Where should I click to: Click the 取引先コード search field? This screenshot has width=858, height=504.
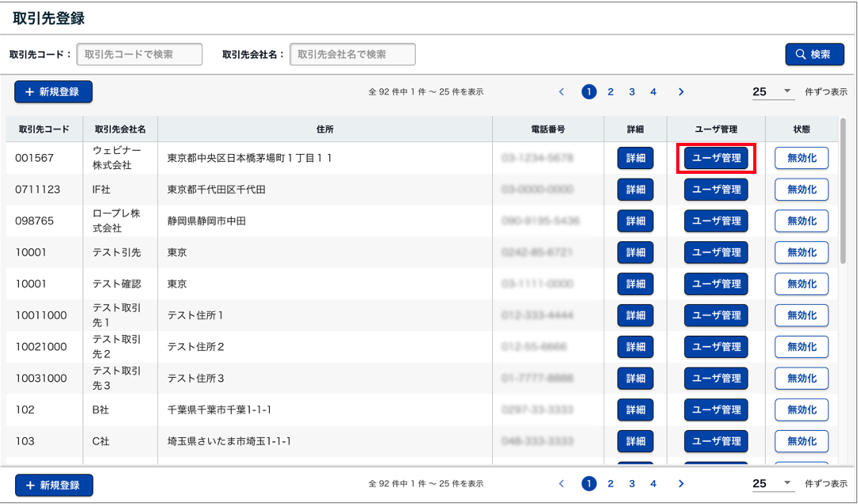click(x=140, y=55)
